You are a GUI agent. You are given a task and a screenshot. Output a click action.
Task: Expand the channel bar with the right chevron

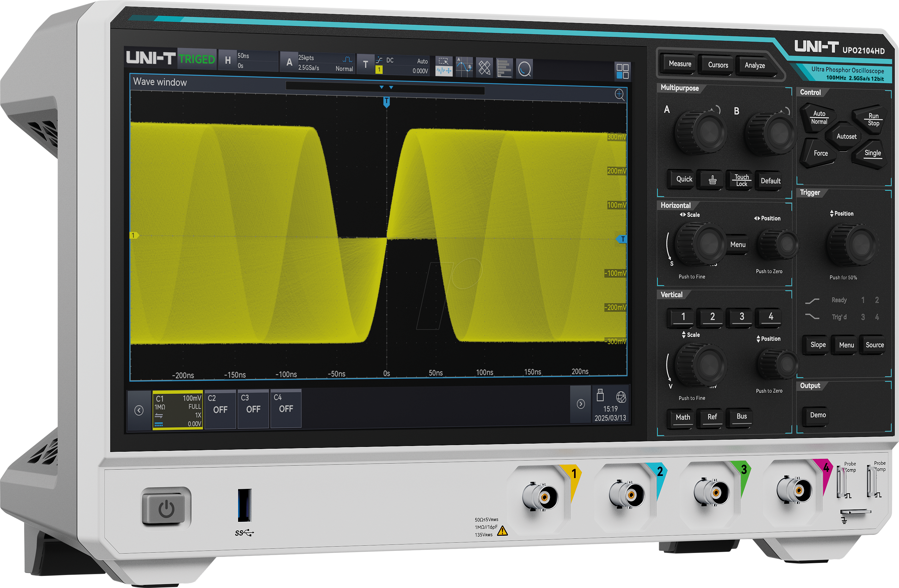click(581, 404)
